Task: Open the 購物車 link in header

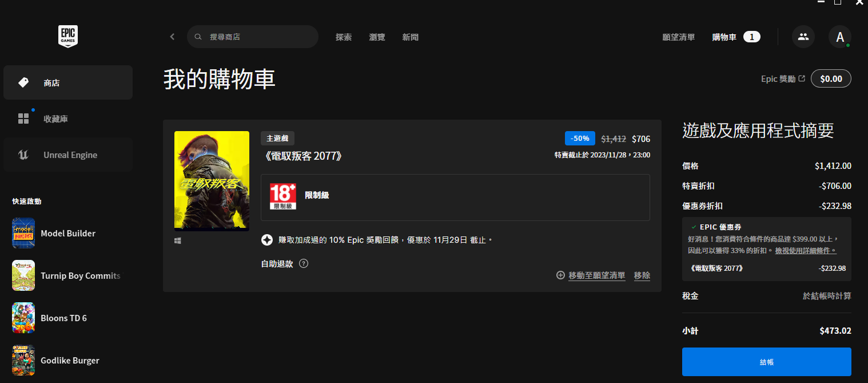Action: point(724,37)
